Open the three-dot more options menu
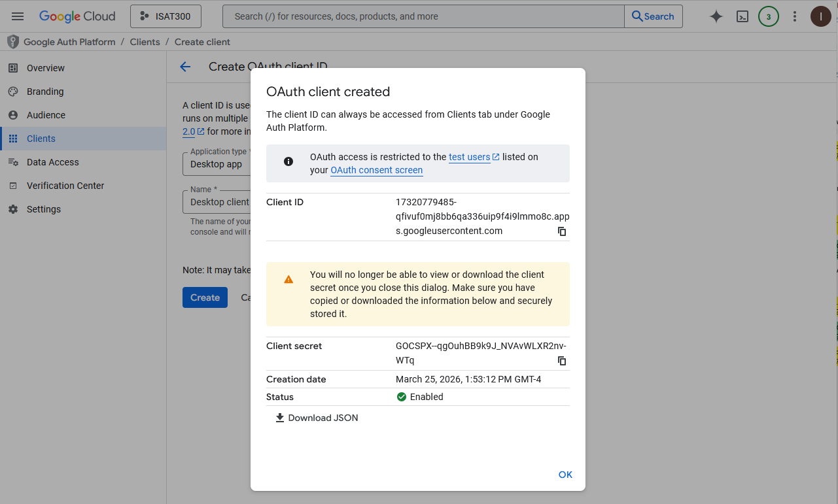Viewport: 838px width, 504px height. click(795, 16)
